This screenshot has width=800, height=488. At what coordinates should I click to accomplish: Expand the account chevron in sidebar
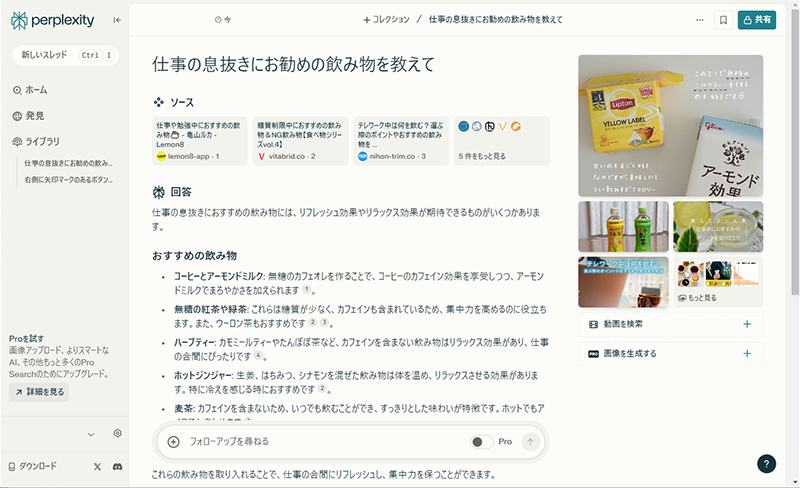tap(91, 434)
